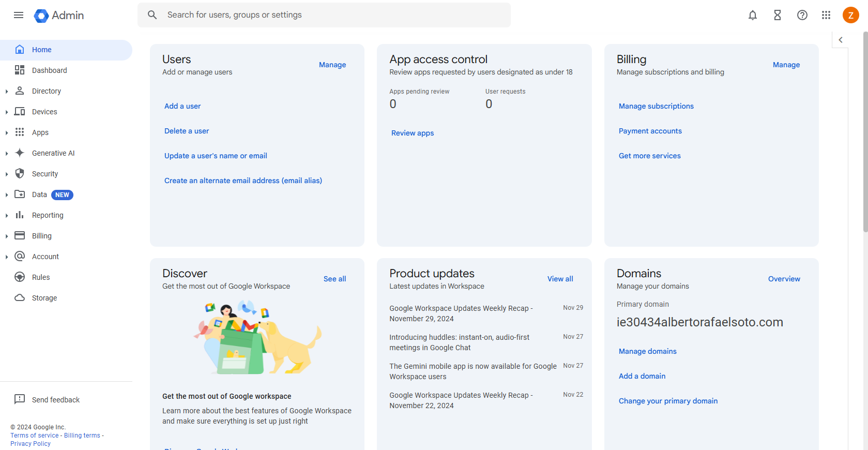Viewport: 868px width, 450px height.
Task: Open the Google apps grid icon
Action: (x=826, y=15)
